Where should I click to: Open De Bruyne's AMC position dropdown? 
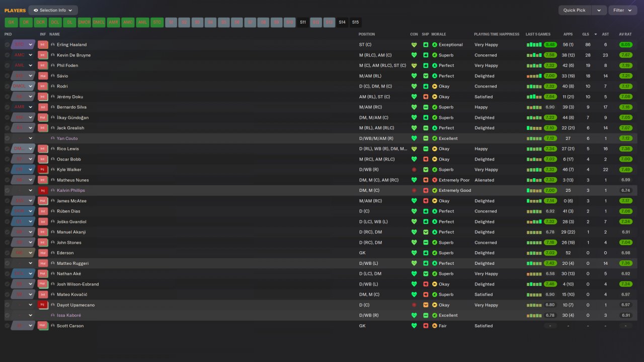23,55
